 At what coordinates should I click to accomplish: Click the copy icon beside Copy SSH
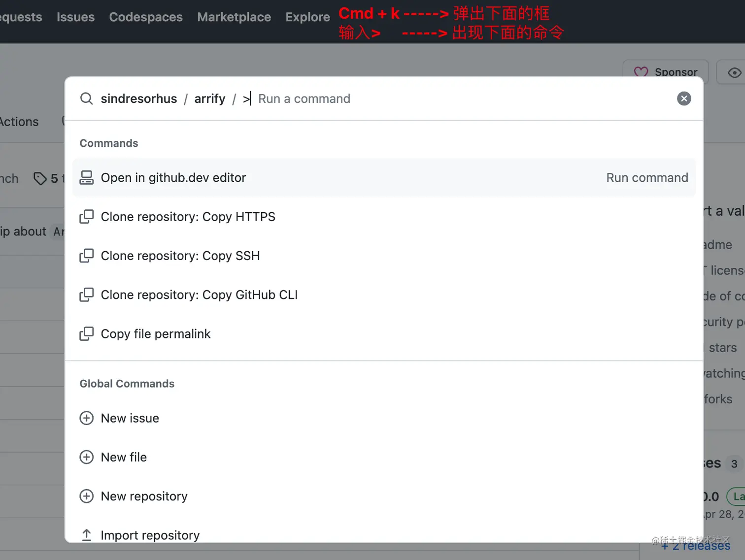(86, 256)
